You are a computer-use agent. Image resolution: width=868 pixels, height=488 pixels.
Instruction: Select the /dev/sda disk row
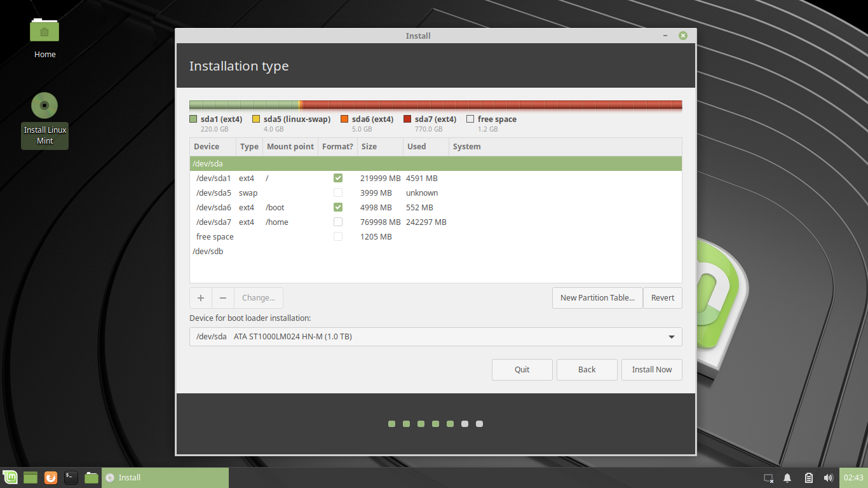436,164
